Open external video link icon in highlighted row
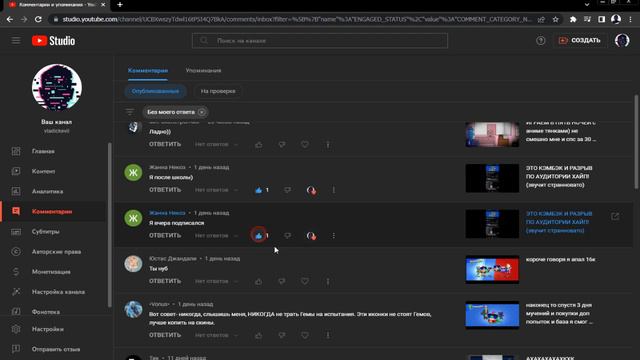 pyautogui.click(x=615, y=216)
